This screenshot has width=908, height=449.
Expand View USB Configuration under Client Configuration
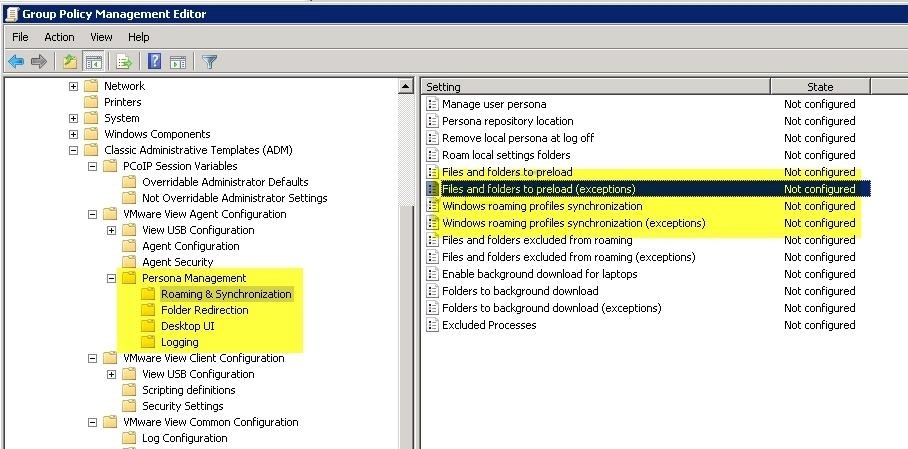tap(111, 374)
